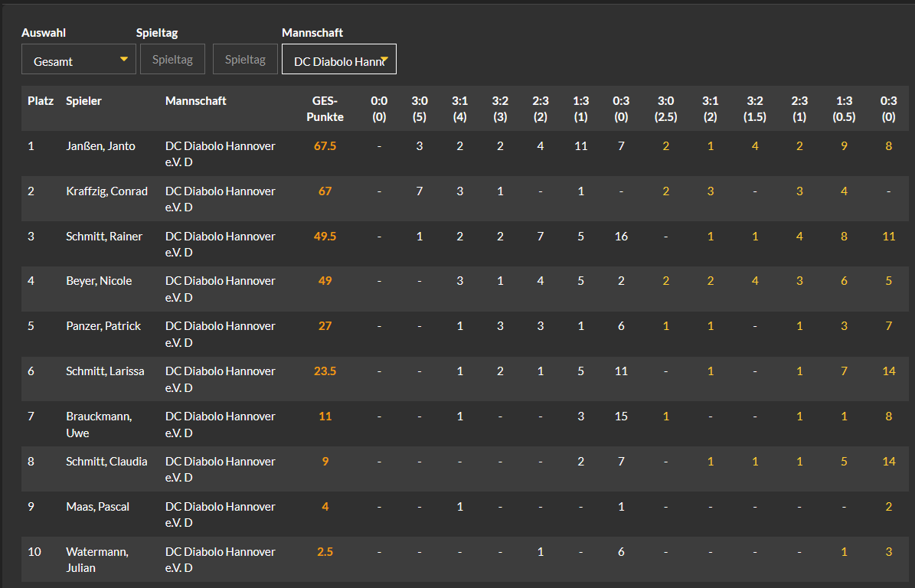The image size is (915, 588).
Task: Click the 3:2 (1.5) column header
Action: (x=755, y=109)
